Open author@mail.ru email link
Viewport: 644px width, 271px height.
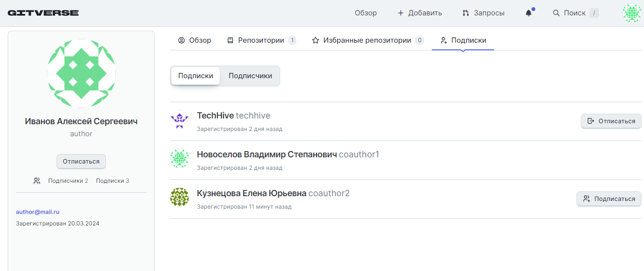click(37, 212)
